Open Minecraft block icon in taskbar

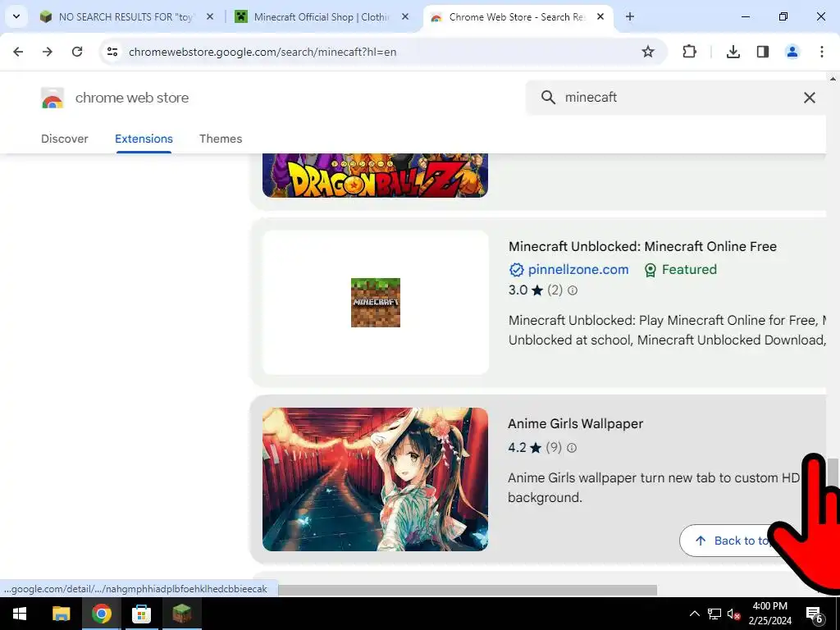pyautogui.click(x=181, y=614)
